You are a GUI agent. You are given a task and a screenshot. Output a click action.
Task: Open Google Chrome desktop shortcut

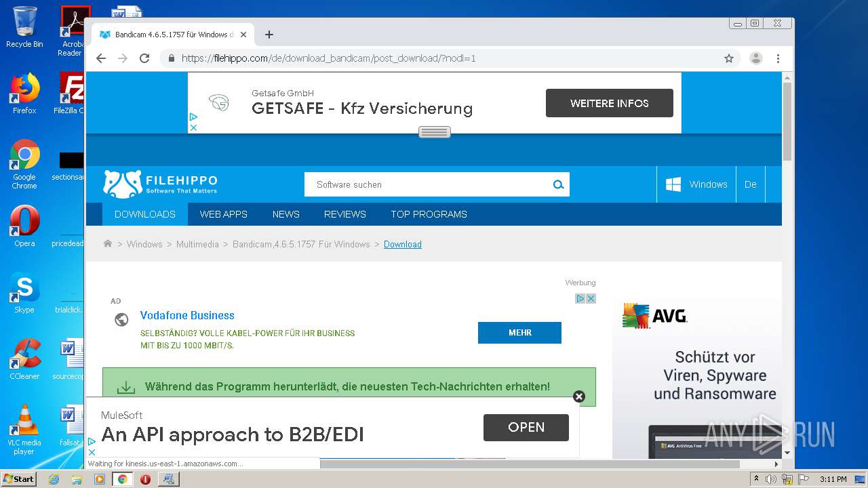[24, 164]
